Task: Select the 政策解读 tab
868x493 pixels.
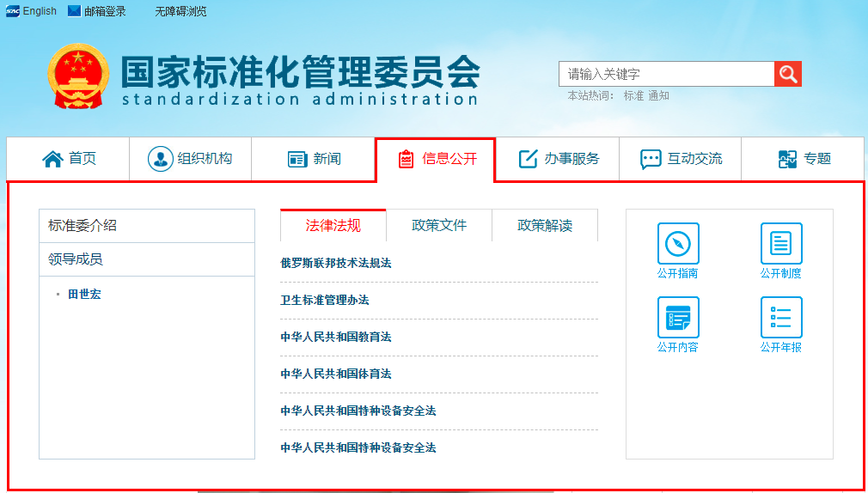Action: click(544, 226)
